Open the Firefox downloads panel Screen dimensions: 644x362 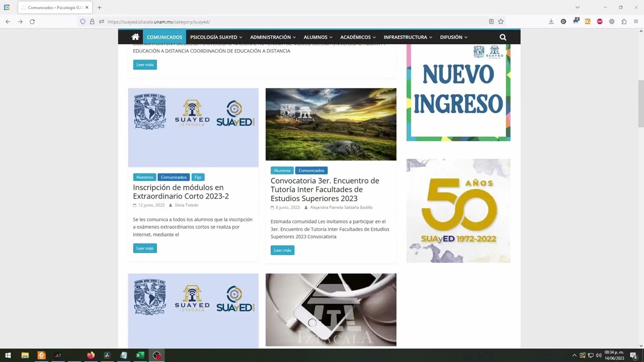[x=551, y=22]
